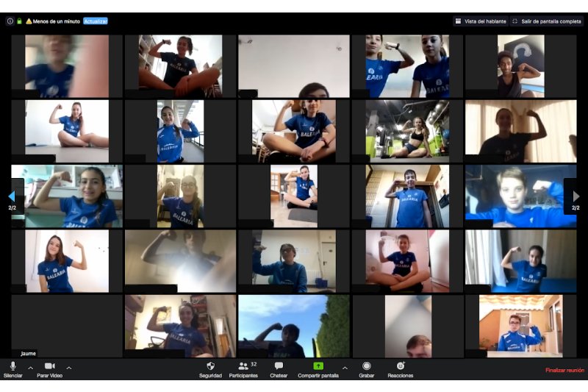The height and width of the screenshot is (392, 588).
Task: Start sharing with Compartir pantalla
Action: (x=318, y=366)
